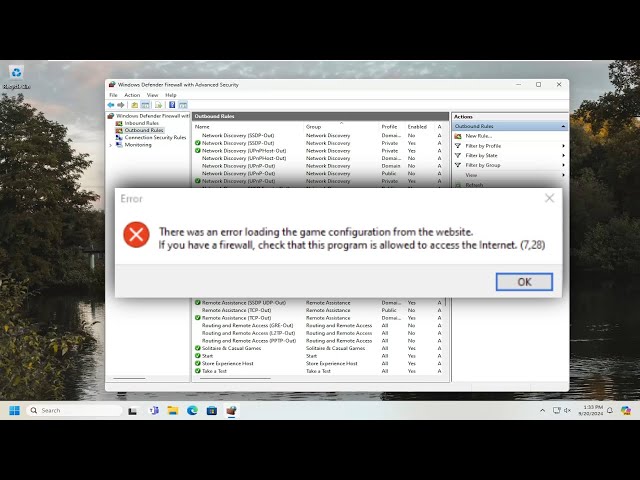Open Microsoft Teams from taskbar
Viewport: 640px width, 480px height.
153,411
